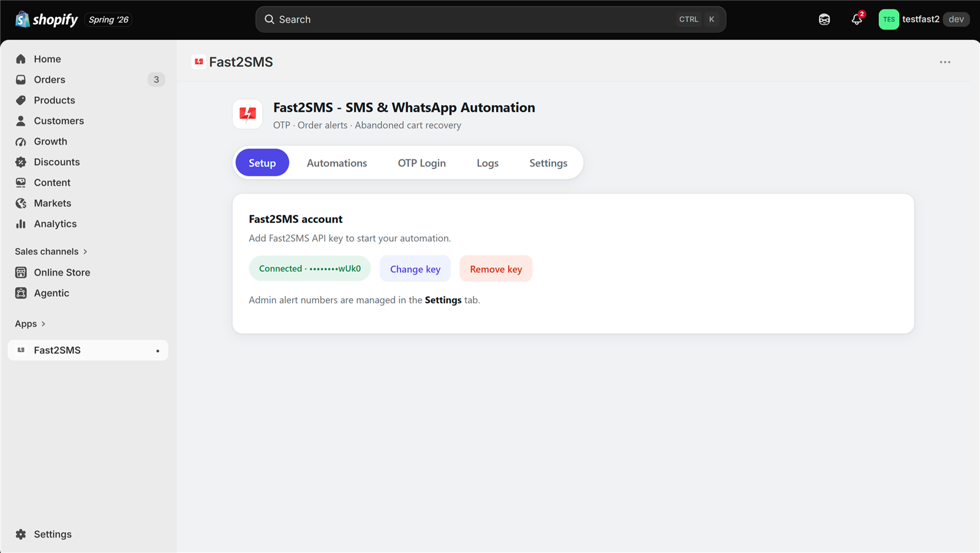Click the Content icon in sidebar
The image size is (980, 553).
point(21,182)
